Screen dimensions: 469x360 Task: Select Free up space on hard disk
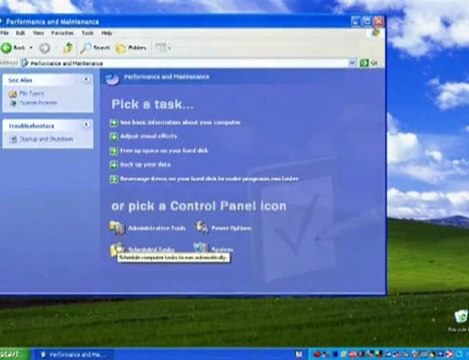[x=164, y=151]
